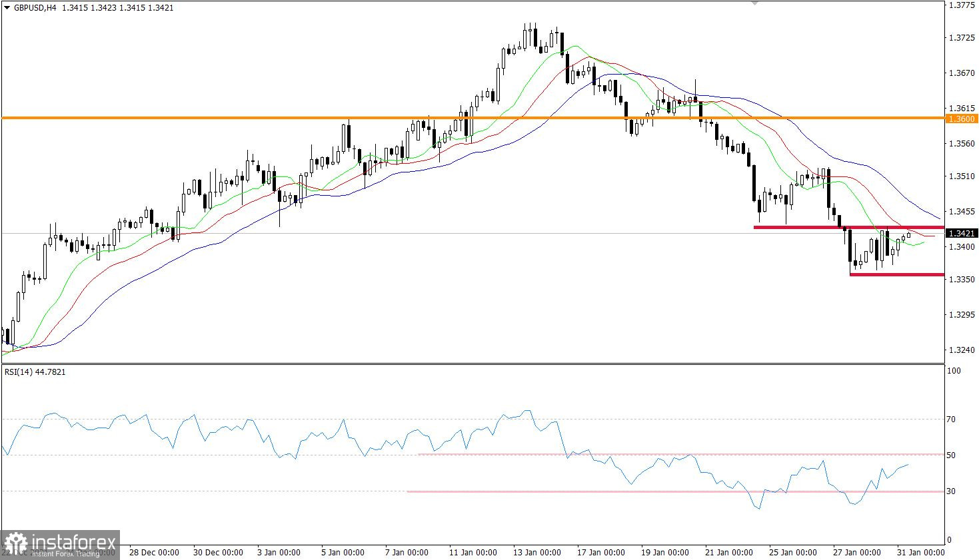Image resolution: width=979 pixels, height=560 pixels.
Task: Click the 1.3670 price axis label
Action: [961, 73]
